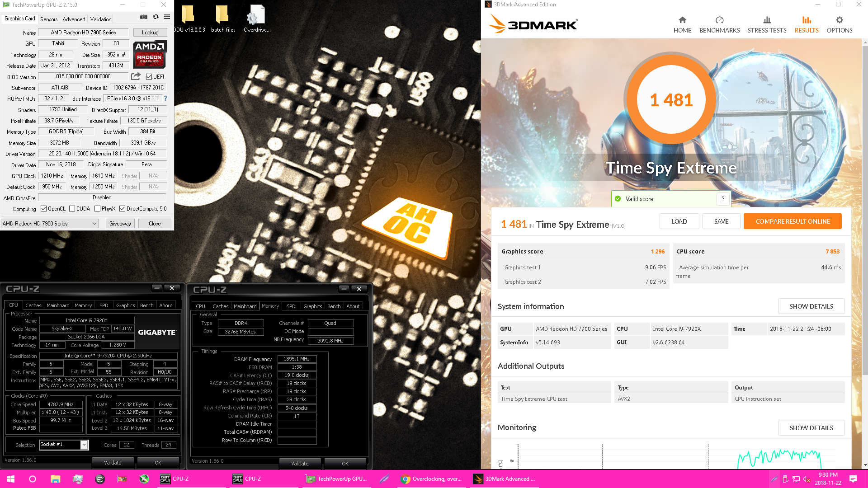This screenshot has width=868, height=488.
Task: Open SPD tab in right CPU-Z window
Action: point(291,306)
